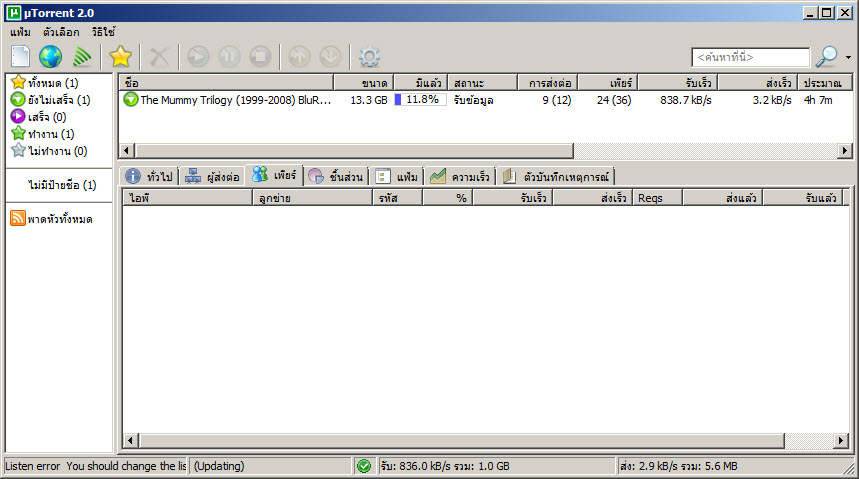Sort peers by รับแล้ว column
This screenshot has width=859, height=479.
802,198
